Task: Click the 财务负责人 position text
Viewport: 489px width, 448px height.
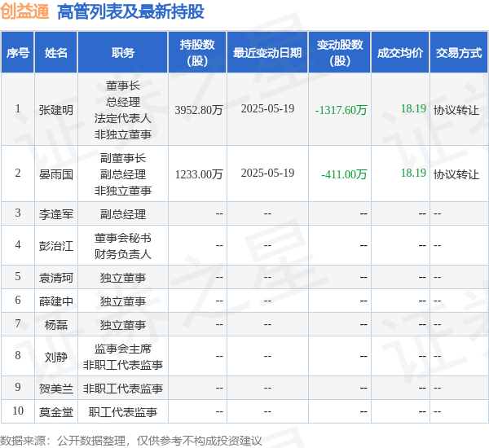Action: click(x=123, y=254)
